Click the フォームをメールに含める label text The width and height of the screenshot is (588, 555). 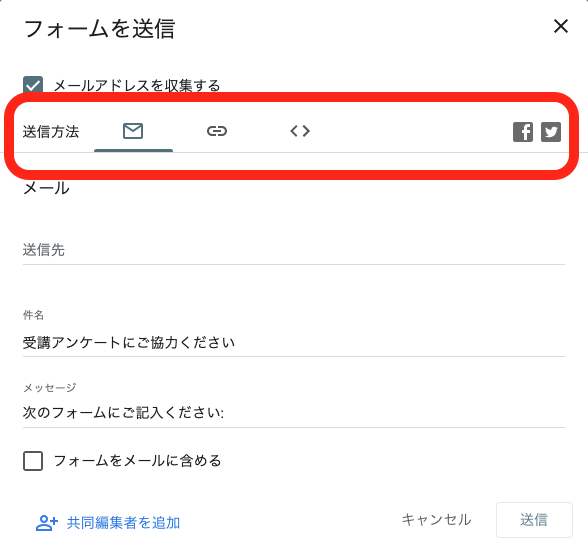pyautogui.click(x=137, y=460)
